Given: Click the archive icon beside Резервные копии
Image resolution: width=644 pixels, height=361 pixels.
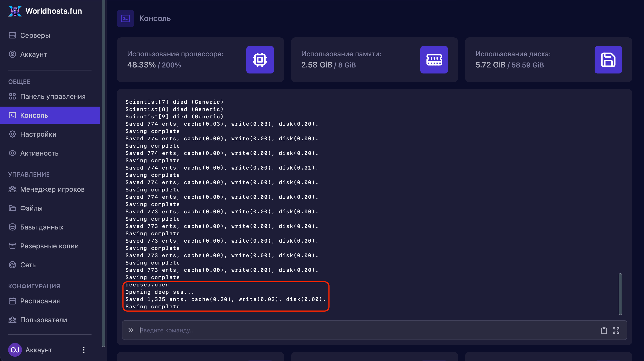Looking at the screenshot, I should pos(12,246).
